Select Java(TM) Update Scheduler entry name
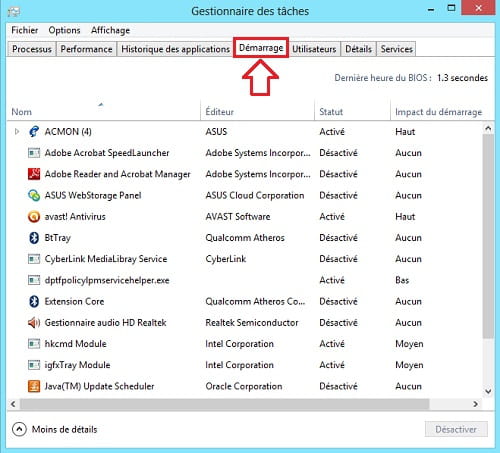500x453 pixels. point(99,386)
